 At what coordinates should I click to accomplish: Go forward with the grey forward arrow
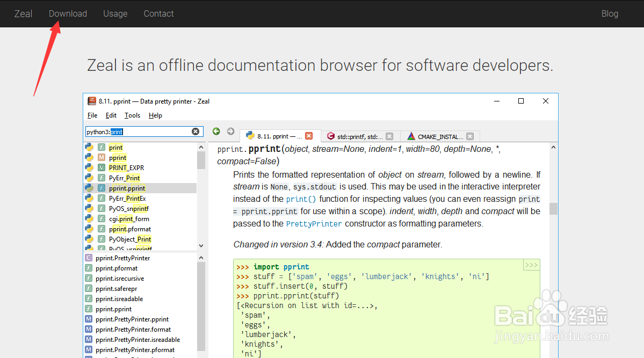(x=231, y=131)
